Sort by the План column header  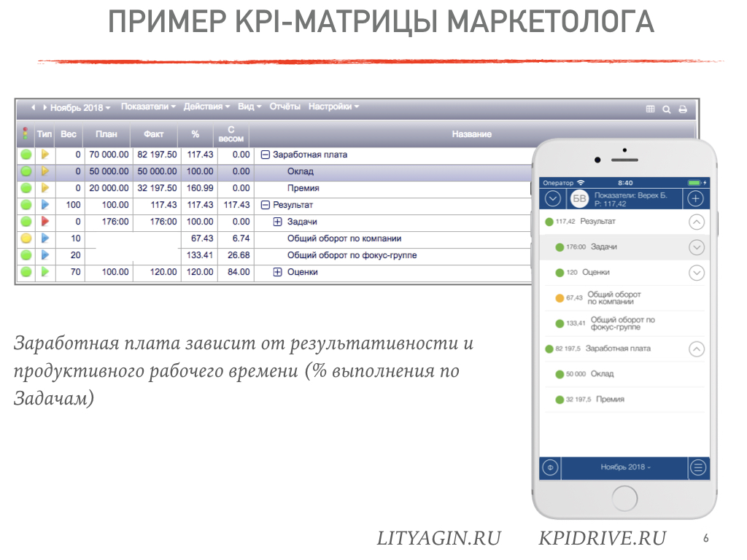tap(106, 134)
